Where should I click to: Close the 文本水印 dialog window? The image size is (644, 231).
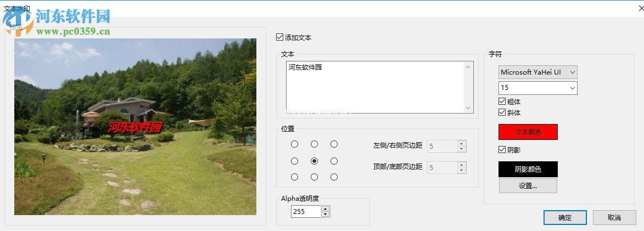coord(641,8)
